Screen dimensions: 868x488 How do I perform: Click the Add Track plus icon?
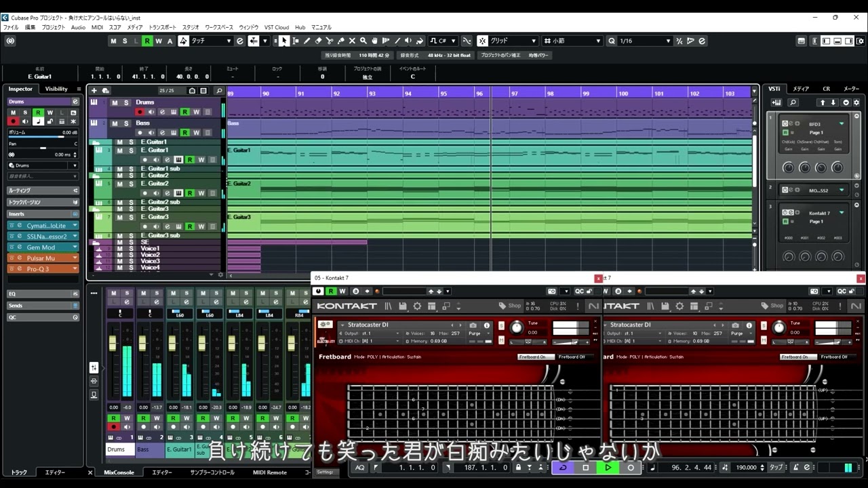94,91
